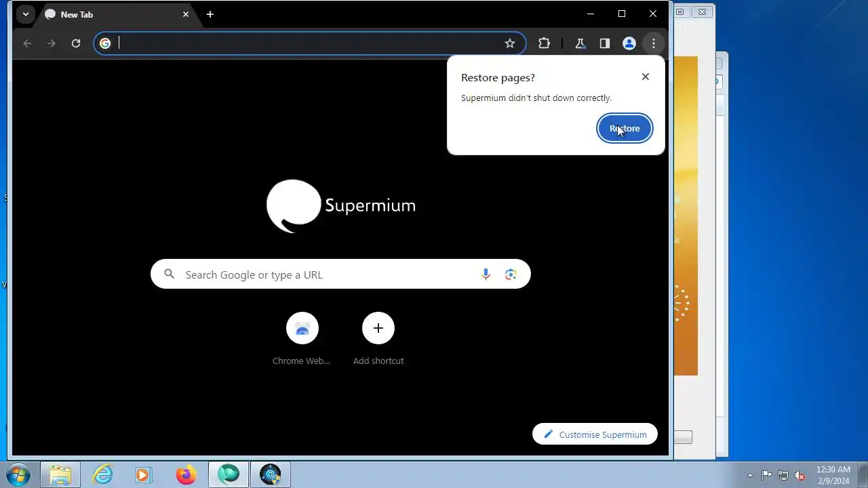Add shortcut with plus tile

click(x=378, y=339)
